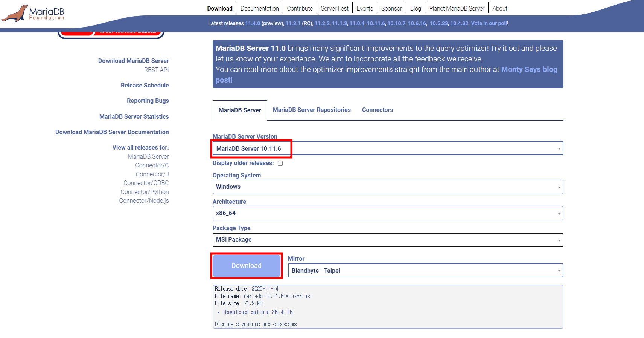
Task: Open MariaDB Server Statistics sidebar link
Action: coord(134,116)
